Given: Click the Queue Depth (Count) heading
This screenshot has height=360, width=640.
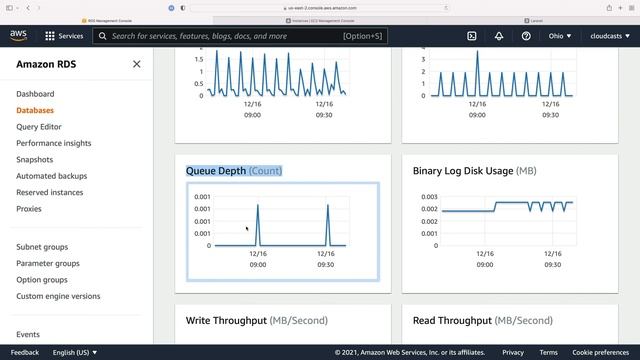Looking at the screenshot, I should pos(234,171).
